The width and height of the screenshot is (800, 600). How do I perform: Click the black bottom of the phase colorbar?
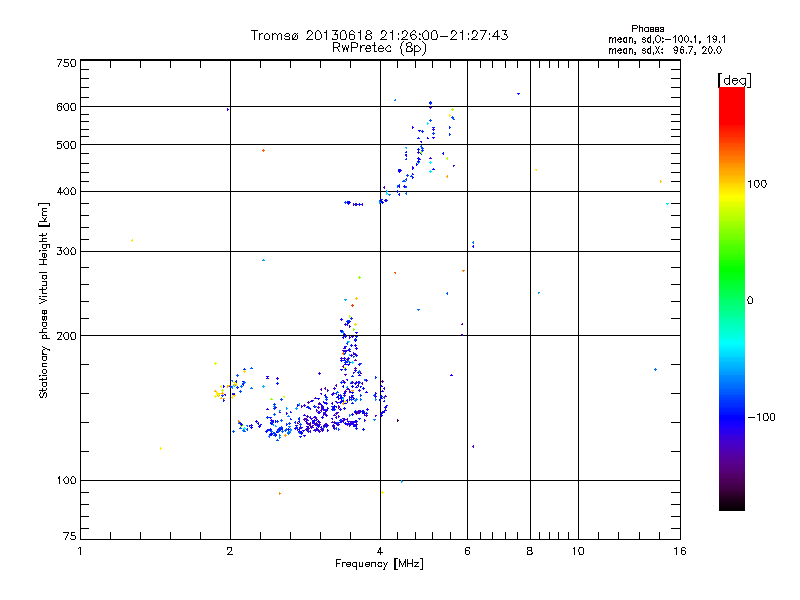pos(732,503)
